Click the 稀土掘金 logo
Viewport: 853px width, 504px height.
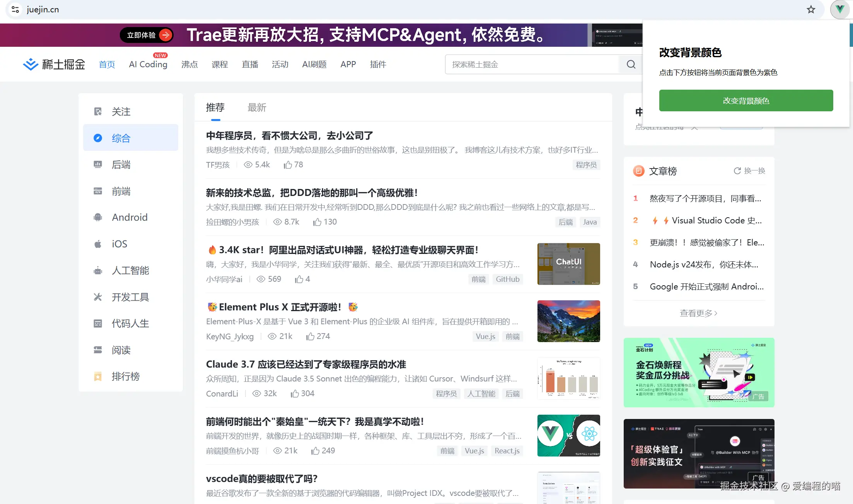click(x=54, y=65)
